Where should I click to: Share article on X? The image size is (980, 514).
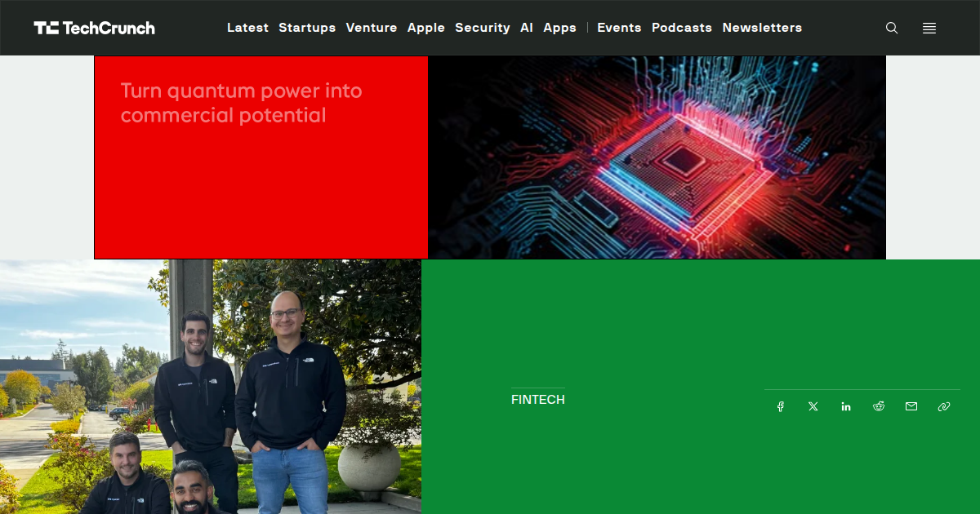[x=813, y=406]
